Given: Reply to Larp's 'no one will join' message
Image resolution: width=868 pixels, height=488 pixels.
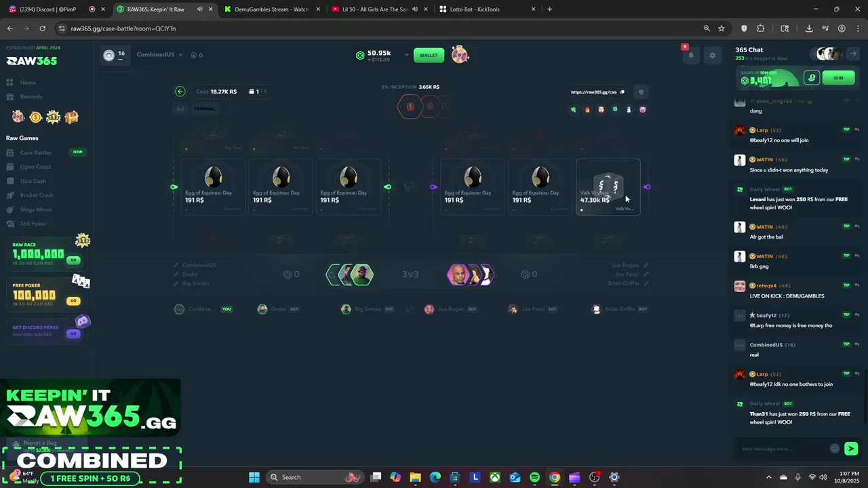Looking at the screenshot, I should (857, 129).
